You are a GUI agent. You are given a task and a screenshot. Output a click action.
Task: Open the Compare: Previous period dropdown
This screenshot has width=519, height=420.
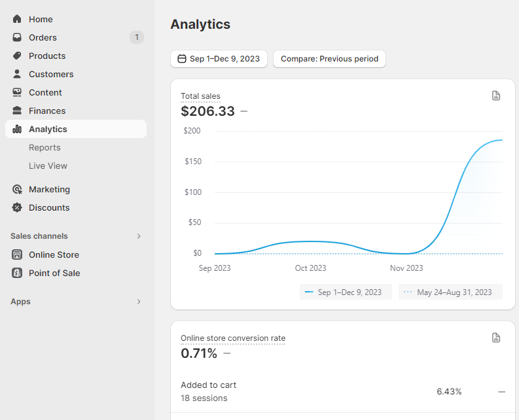pyautogui.click(x=329, y=59)
